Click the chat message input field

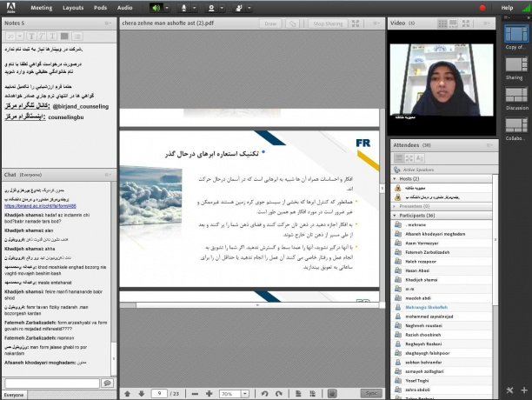(52, 383)
